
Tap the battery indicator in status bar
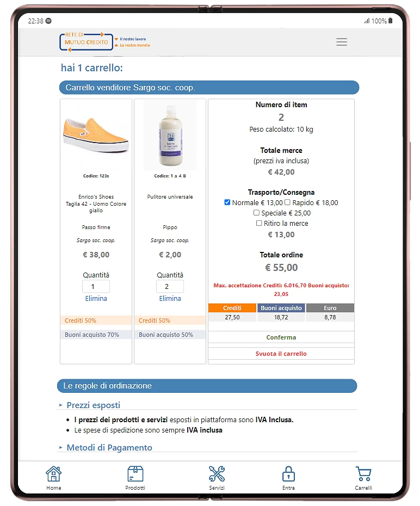point(390,21)
